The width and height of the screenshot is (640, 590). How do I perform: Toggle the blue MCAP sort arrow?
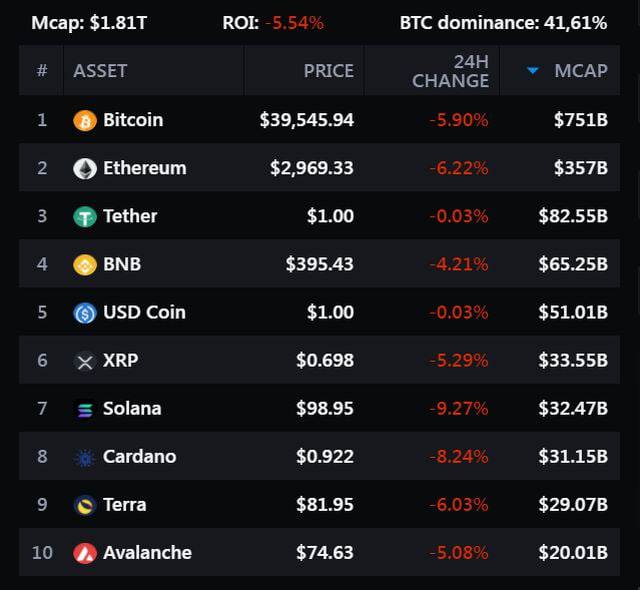(x=533, y=71)
